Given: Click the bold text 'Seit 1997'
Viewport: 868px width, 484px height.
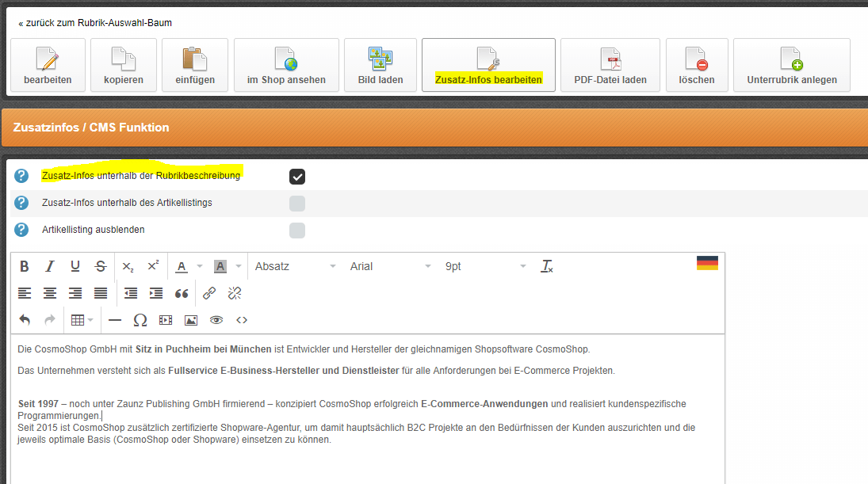Looking at the screenshot, I should [38, 404].
